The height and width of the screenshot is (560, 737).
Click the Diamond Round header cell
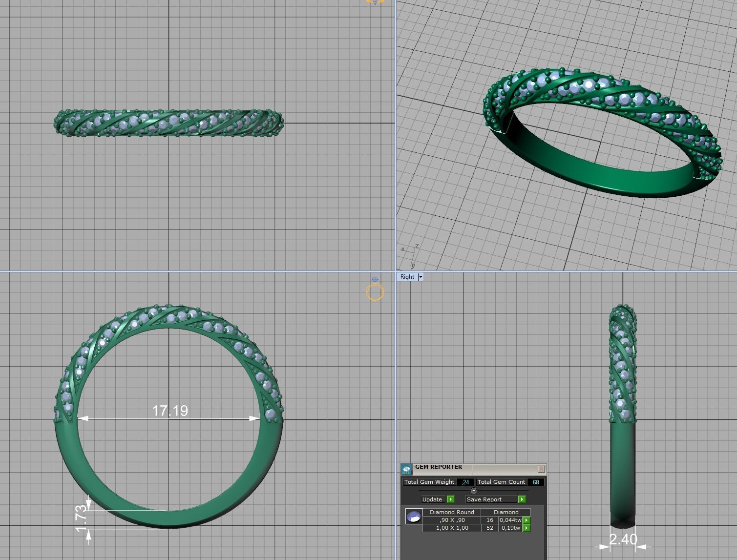click(452, 512)
